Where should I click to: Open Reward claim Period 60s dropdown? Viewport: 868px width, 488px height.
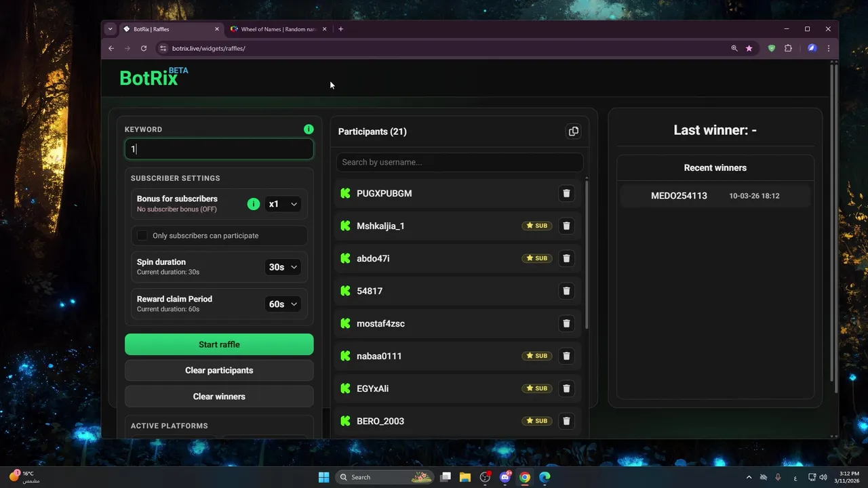coord(283,304)
